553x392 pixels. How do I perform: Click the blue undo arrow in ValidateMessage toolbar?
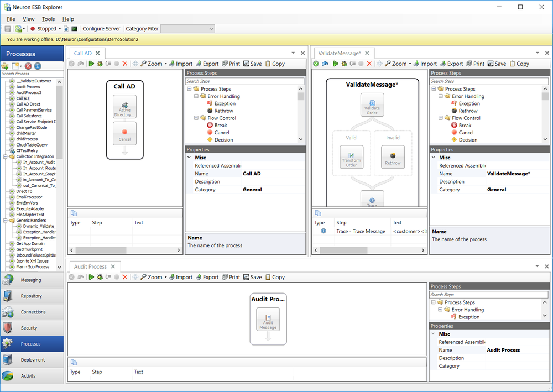pyautogui.click(x=325, y=64)
